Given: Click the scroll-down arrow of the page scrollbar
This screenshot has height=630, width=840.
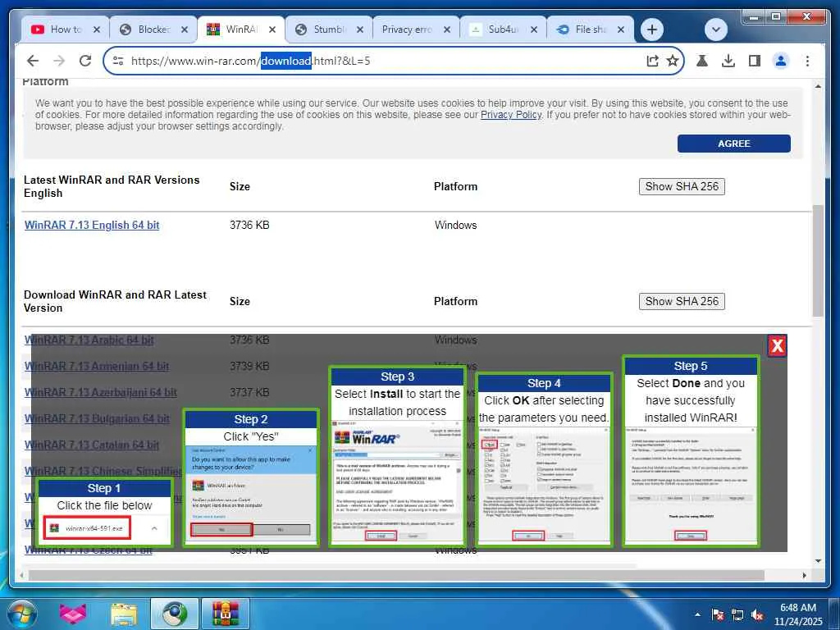Looking at the screenshot, I should click(818, 561).
